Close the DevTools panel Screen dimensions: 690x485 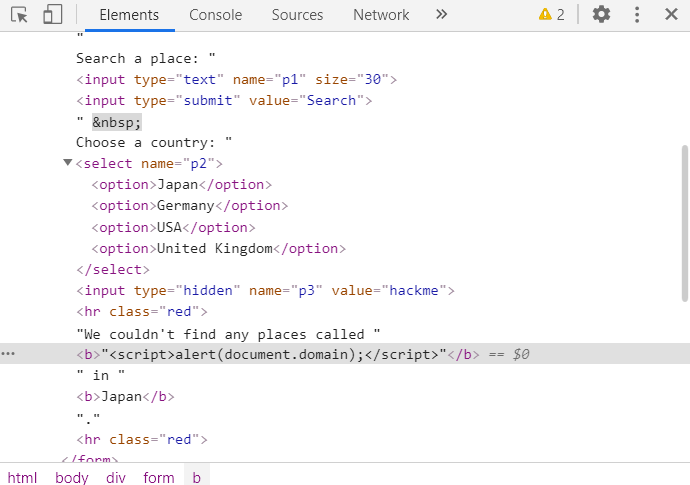pyautogui.click(x=671, y=15)
